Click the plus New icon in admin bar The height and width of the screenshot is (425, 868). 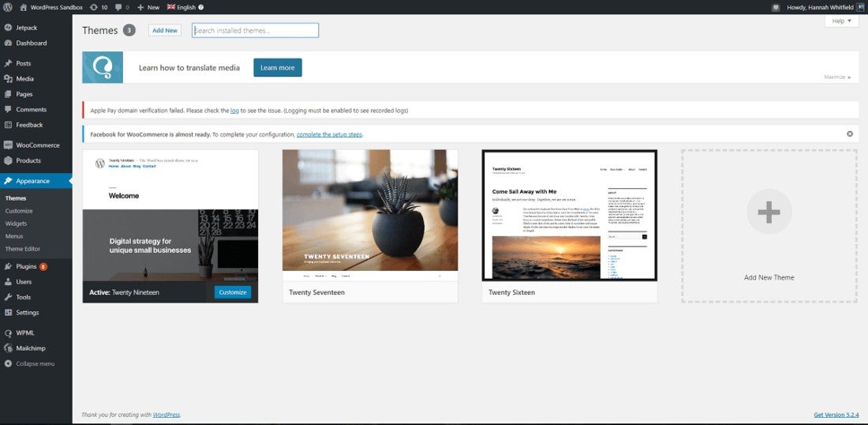140,7
